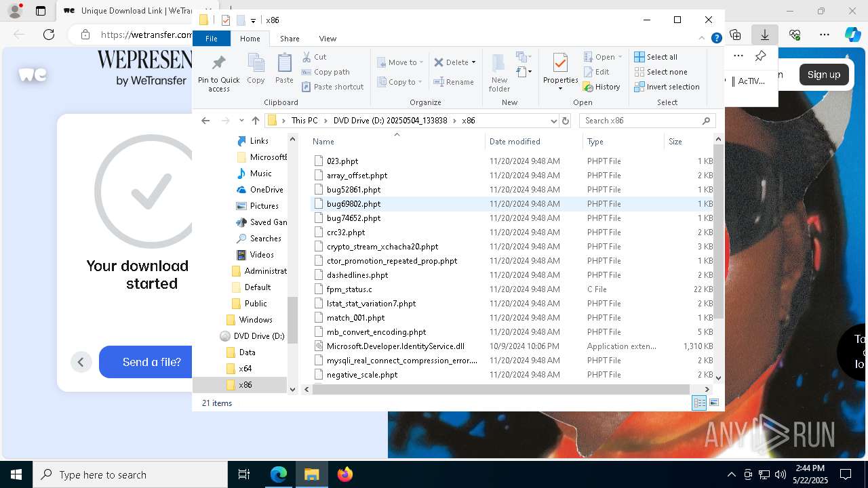This screenshot has width=868, height=488.
Task: Open the Move to dropdown
Action: coord(400,62)
